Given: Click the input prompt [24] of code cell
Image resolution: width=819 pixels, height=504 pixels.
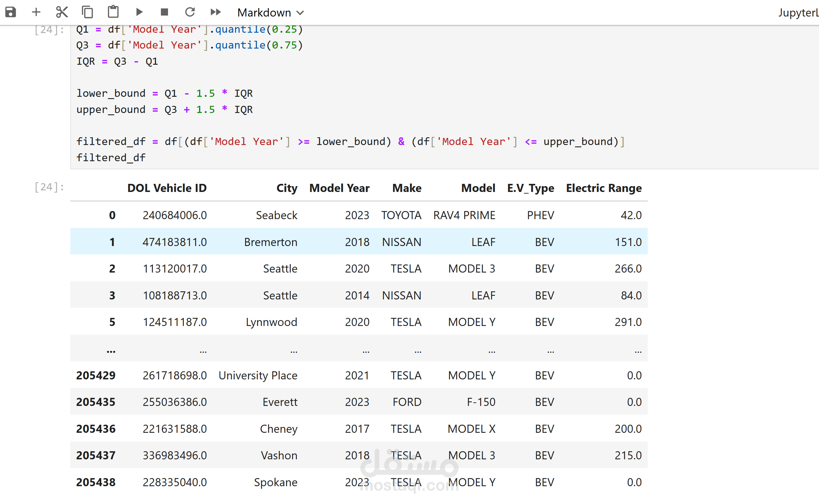Looking at the screenshot, I should pos(49,30).
